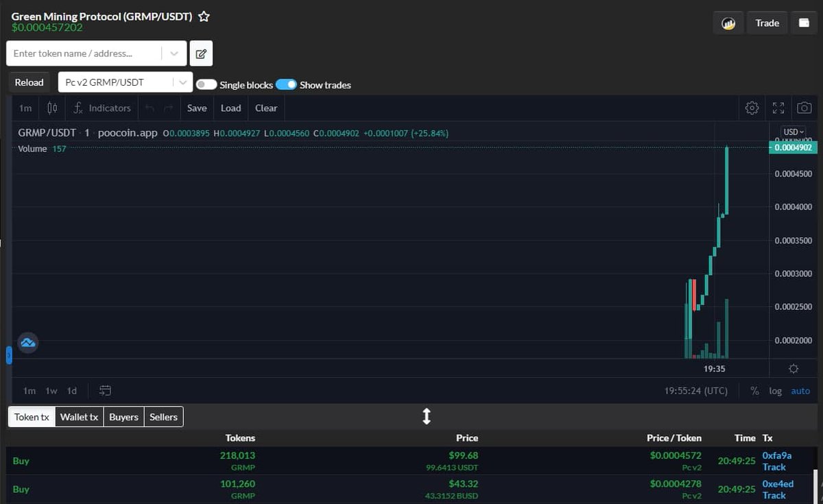Click the TradingView logo badge on chart
Viewport: 823px width, 504px height.
click(27, 342)
